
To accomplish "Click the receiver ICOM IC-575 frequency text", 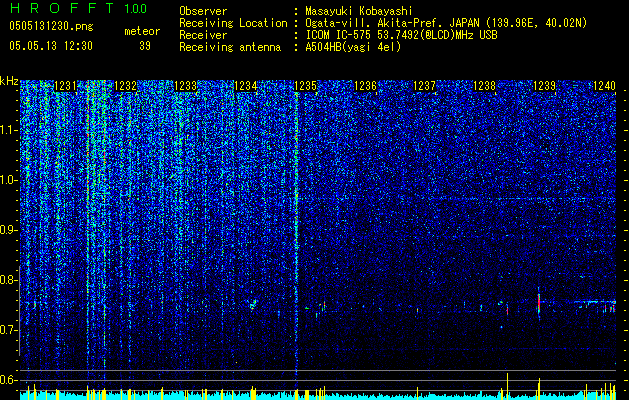I will point(401,35).
